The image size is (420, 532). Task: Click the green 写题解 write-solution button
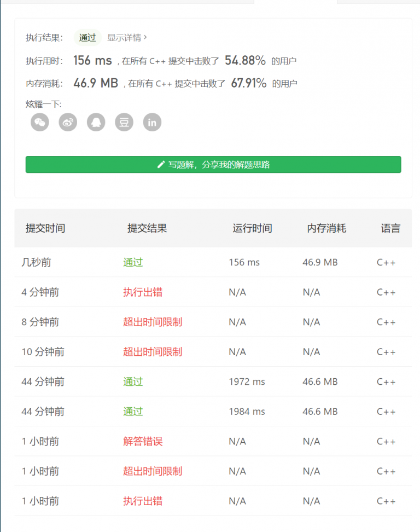[213, 164]
